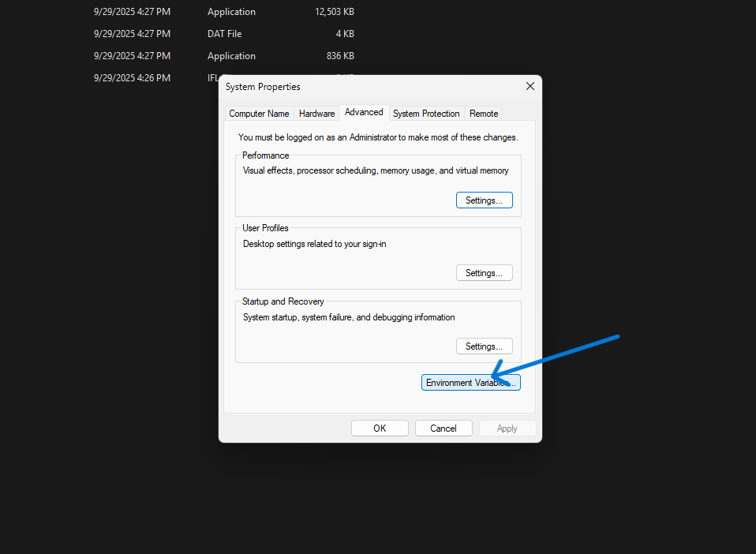Image resolution: width=756 pixels, height=554 pixels.
Task: Confirm the dialog with OK
Action: [x=380, y=429]
